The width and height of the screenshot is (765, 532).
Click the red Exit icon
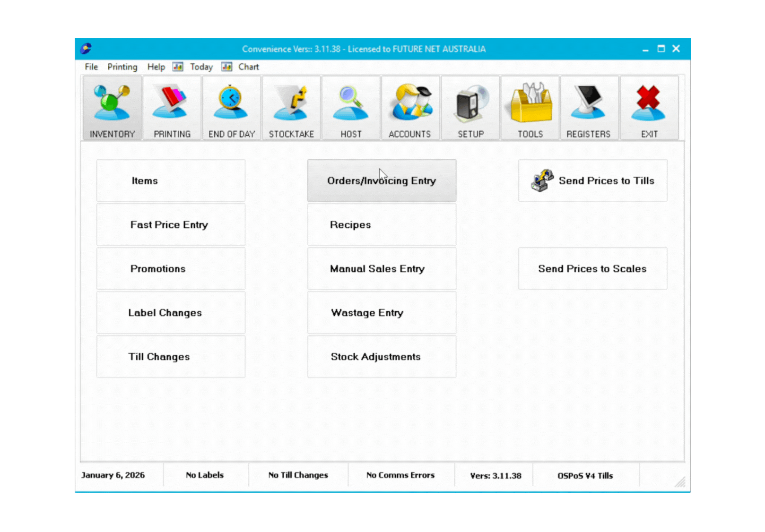649,108
